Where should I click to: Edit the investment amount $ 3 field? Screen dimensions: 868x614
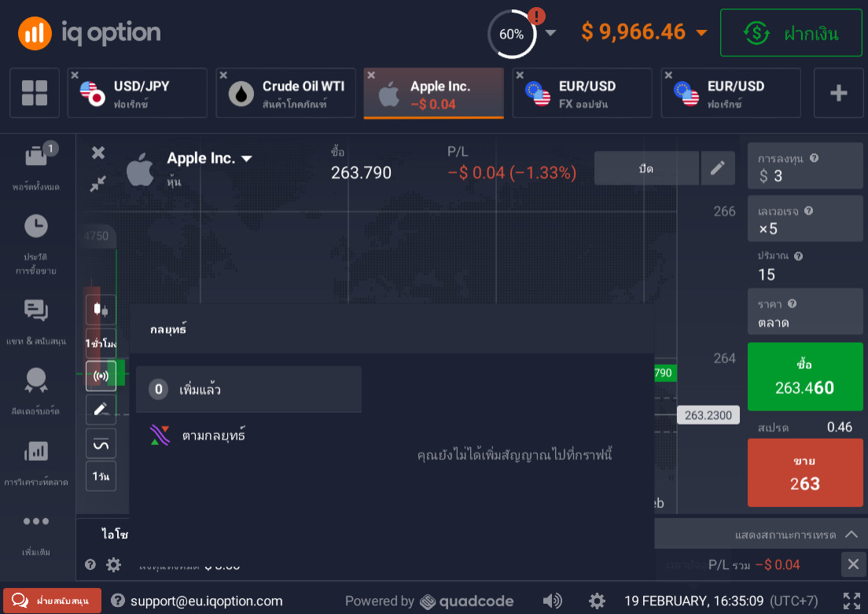(x=805, y=166)
